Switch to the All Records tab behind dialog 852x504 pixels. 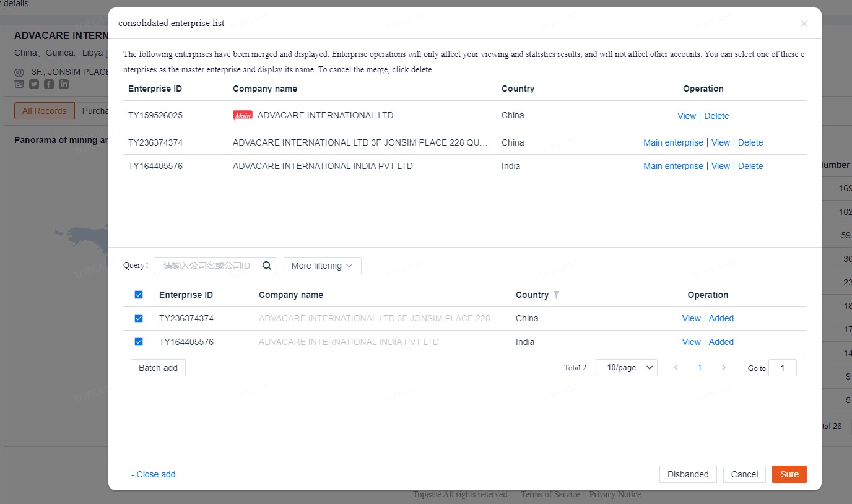coord(44,111)
